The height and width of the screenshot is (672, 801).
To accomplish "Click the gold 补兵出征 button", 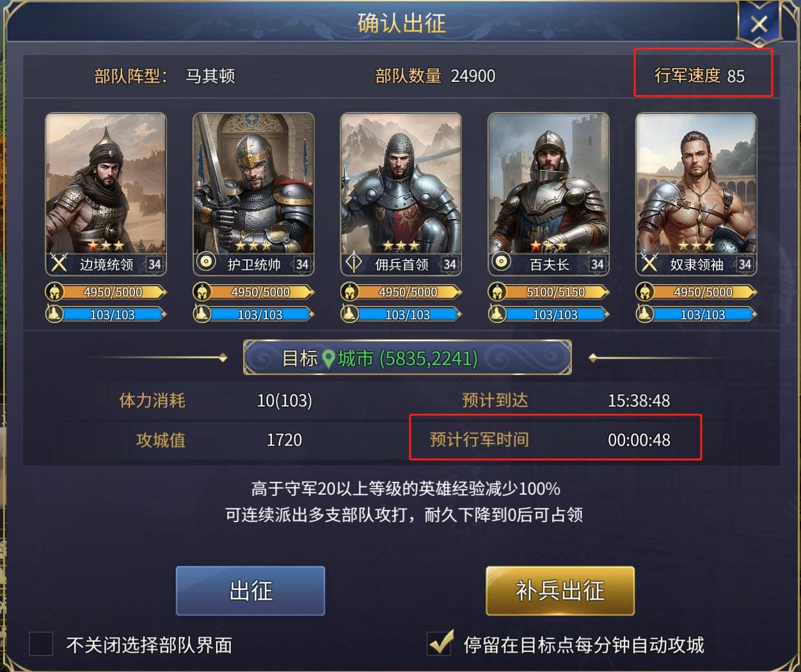I will click(x=560, y=590).
